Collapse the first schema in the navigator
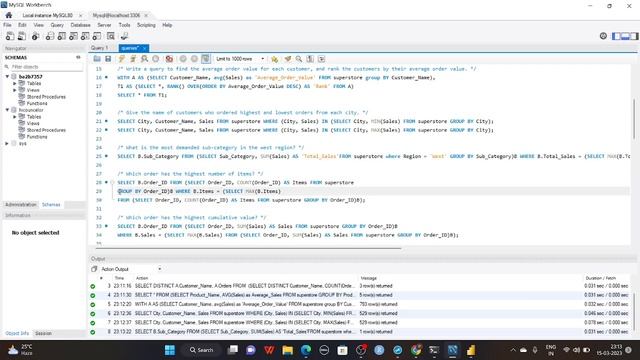Viewport: 640px width, 360px height. 7,76
